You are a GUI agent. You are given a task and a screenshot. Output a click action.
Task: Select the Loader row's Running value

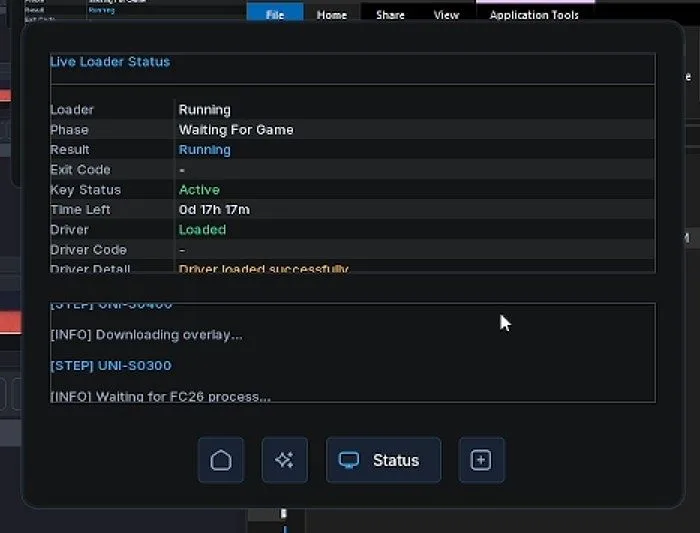204,110
